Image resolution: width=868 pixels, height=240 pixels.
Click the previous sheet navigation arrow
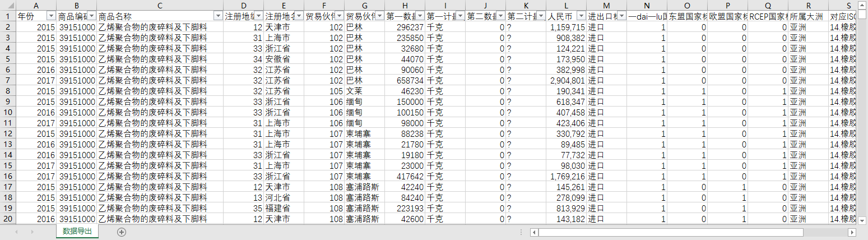[16, 232]
